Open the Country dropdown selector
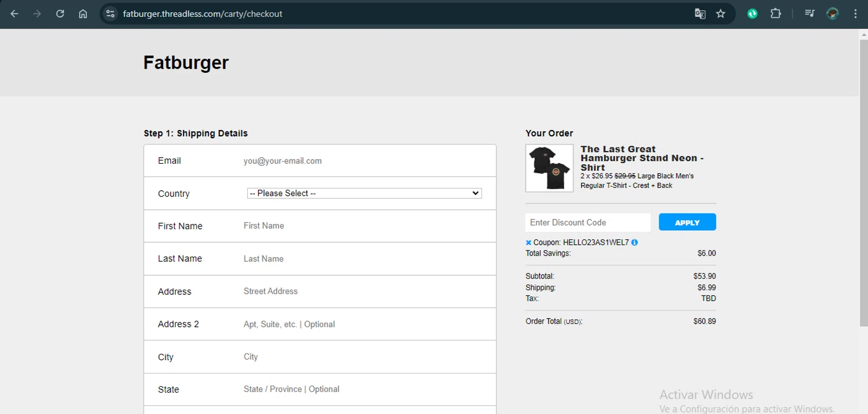 point(364,193)
